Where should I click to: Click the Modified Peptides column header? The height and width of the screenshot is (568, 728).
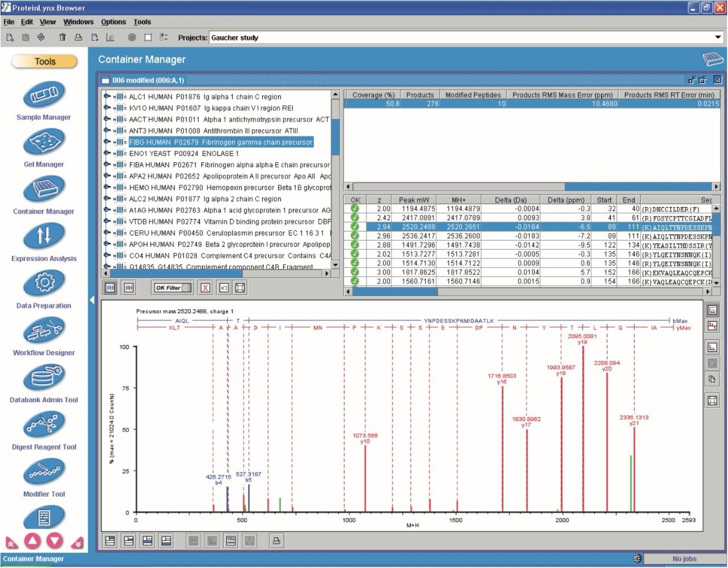[x=473, y=95]
